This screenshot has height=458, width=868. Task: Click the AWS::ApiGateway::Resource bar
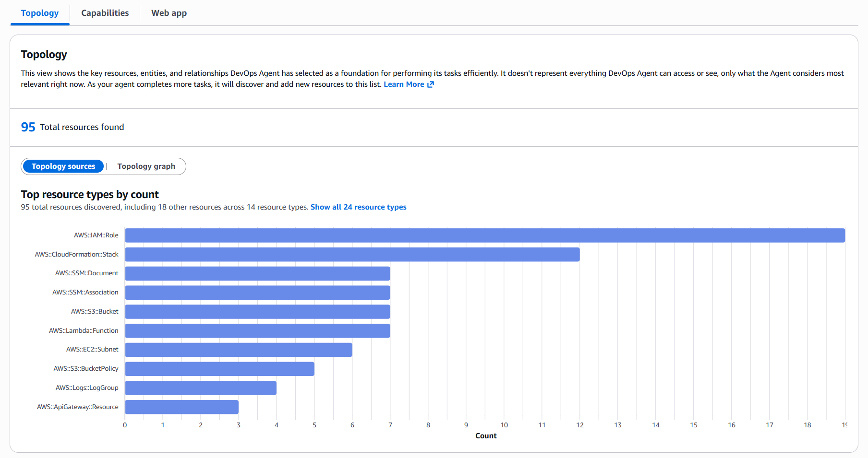click(x=181, y=407)
